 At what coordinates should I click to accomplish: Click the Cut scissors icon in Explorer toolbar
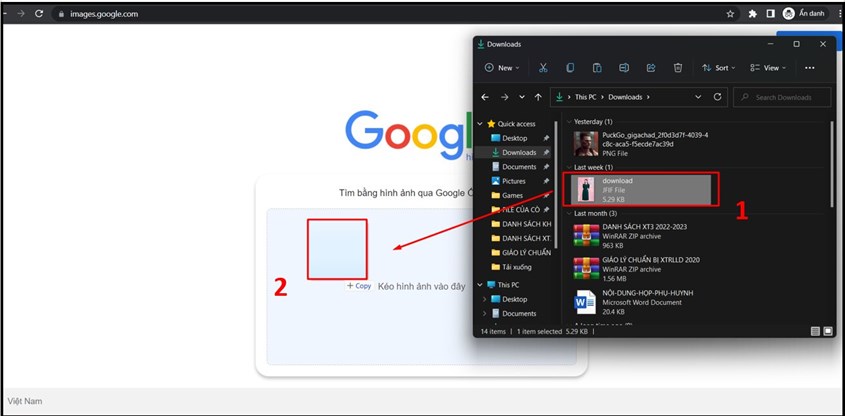click(x=543, y=68)
